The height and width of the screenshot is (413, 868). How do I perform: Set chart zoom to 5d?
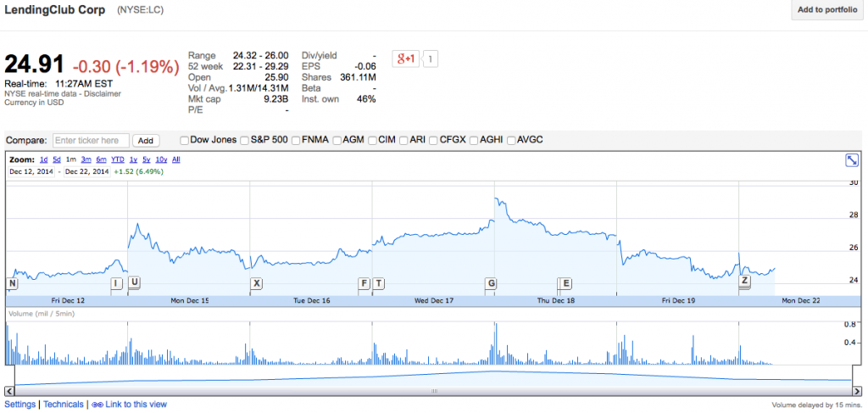[x=57, y=159]
